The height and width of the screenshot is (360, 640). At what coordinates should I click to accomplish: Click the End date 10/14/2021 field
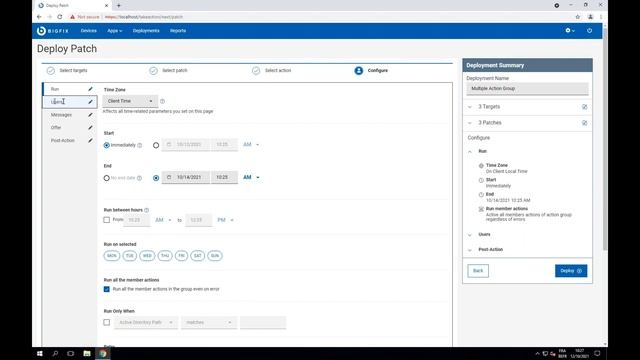click(x=186, y=177)
